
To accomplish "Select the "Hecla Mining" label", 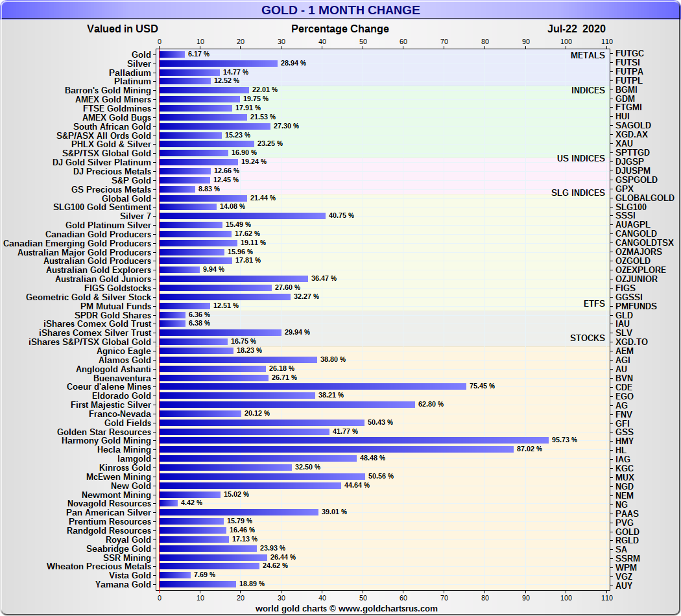I will 125,450.
